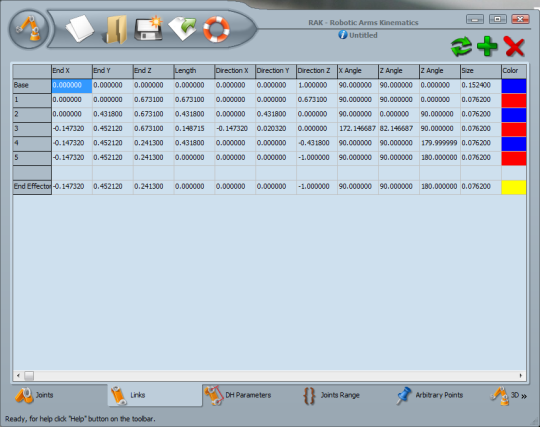The width and height of the screenshot is (540, 427).
Task: Click the Base row blue color swatch
Action: (x=514, y=86)
